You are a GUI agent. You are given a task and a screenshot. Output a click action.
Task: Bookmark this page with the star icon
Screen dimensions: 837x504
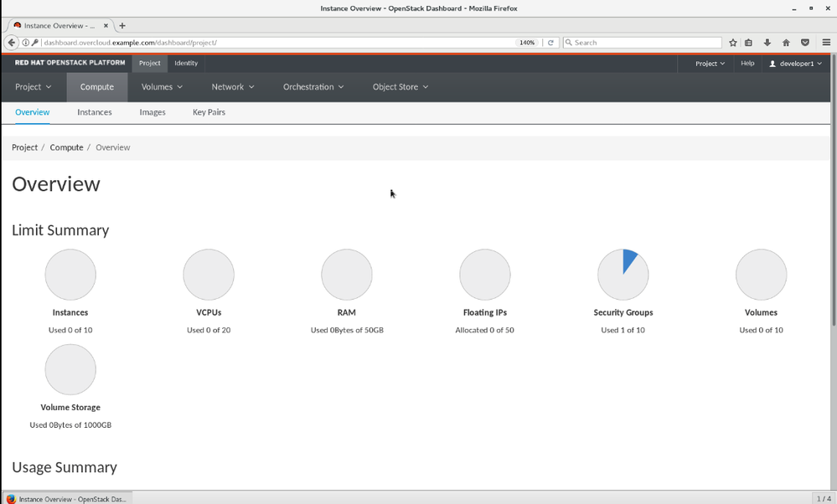coord(733,43)
